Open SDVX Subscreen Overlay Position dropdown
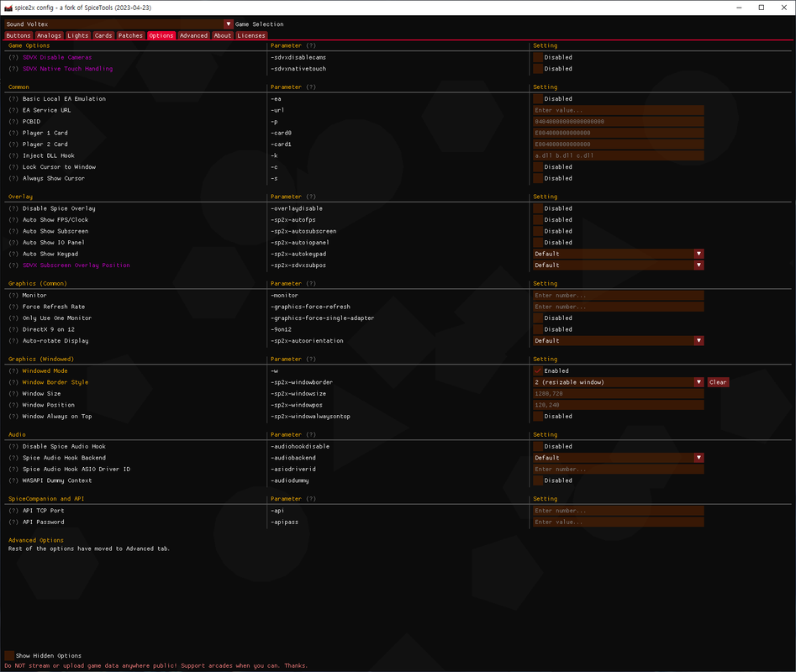This screenshot has height=672, width=796. point(619,265)
